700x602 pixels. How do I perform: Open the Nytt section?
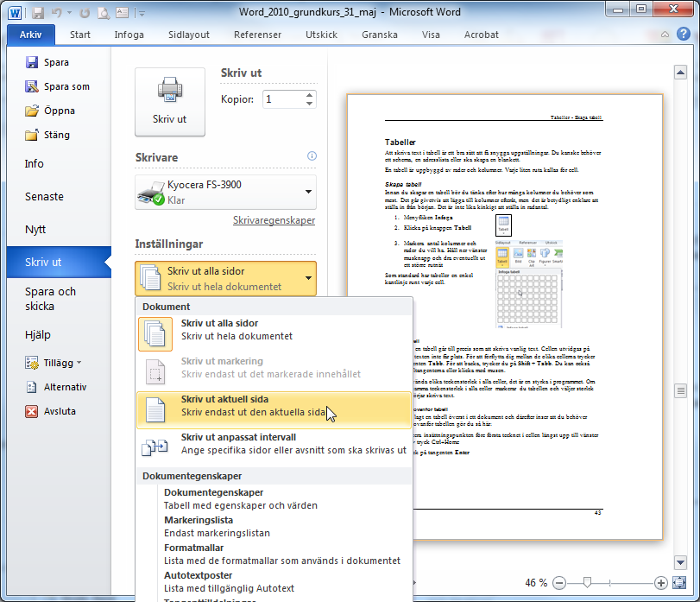(x=35, y=229)
